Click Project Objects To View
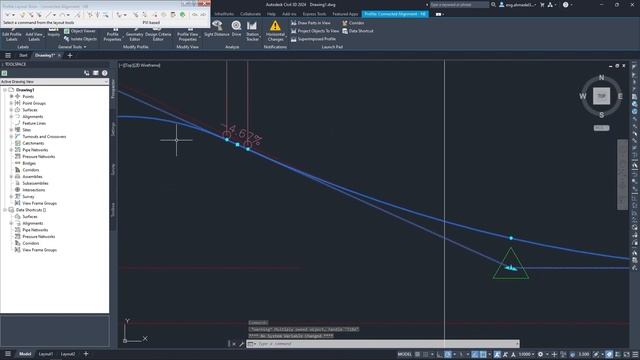 pos(315,31)
